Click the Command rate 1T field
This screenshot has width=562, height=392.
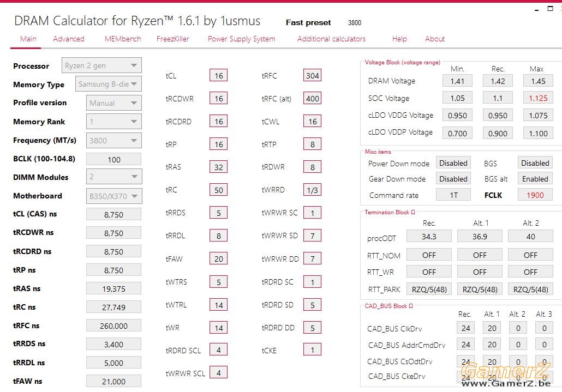(453, 195)
